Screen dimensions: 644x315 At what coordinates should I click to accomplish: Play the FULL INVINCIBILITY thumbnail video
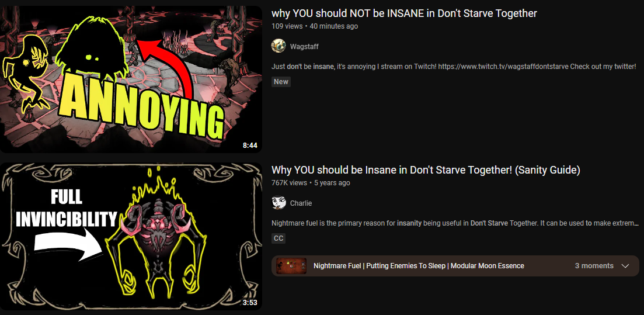click(x=131, y=236)
